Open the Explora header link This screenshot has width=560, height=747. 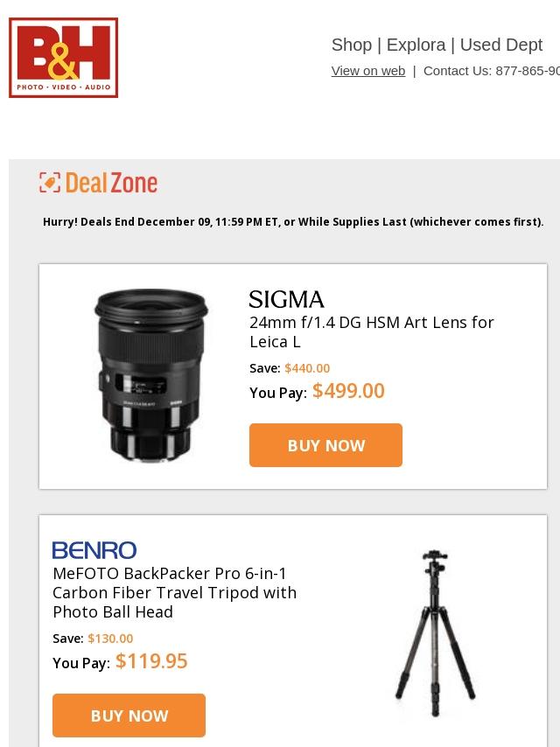click(x=416, y=45)
